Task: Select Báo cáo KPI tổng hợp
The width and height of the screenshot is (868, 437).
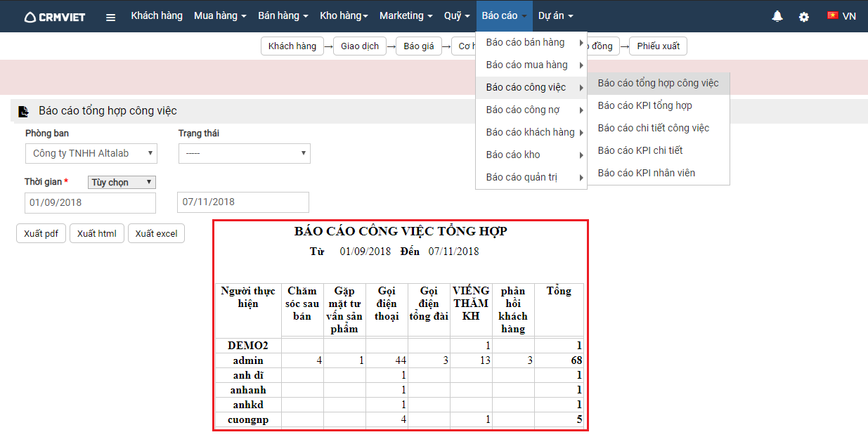Action: pos(659,106)
